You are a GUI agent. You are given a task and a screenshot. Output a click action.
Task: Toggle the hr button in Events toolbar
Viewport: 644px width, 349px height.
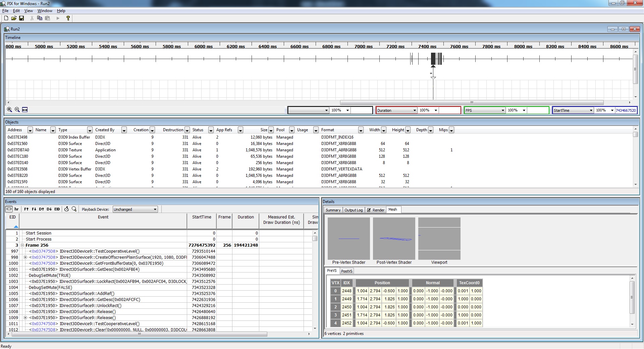[x=16, y=209]
